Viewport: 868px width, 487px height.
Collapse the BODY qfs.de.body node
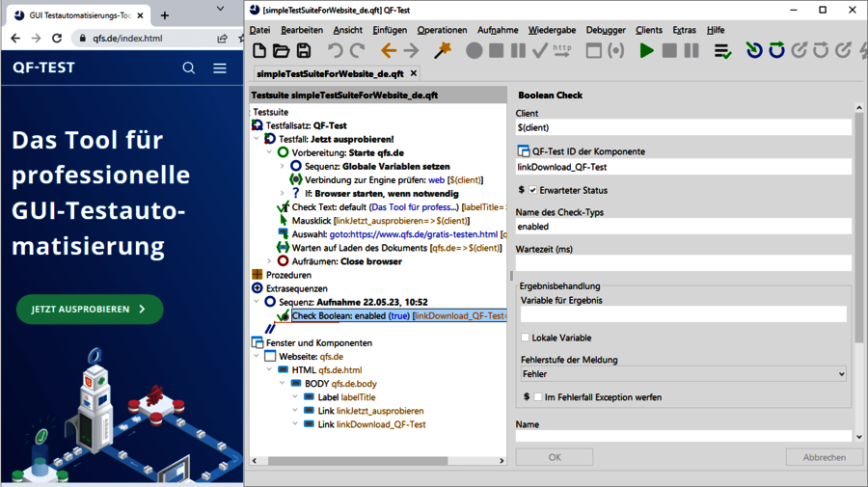(282, 383)
